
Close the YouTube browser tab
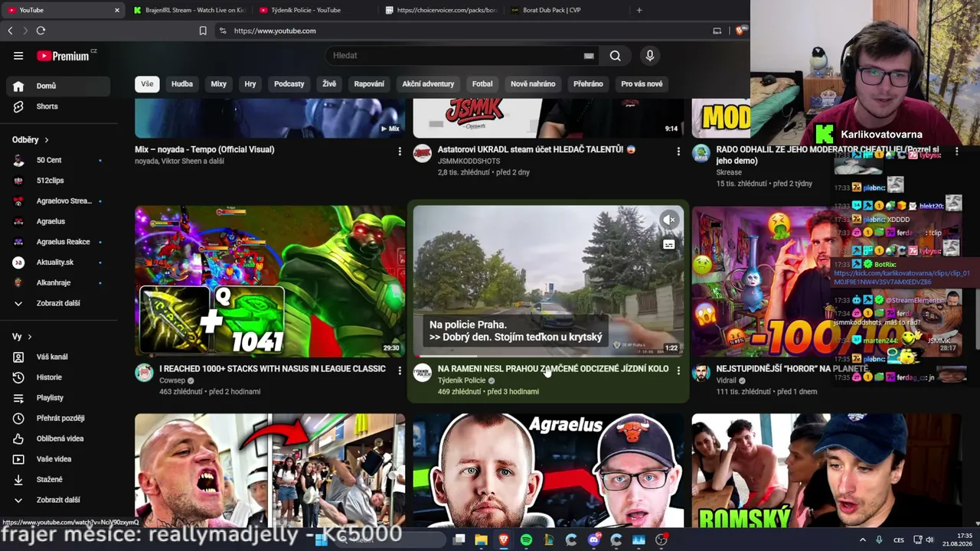[x=117, y=10]
